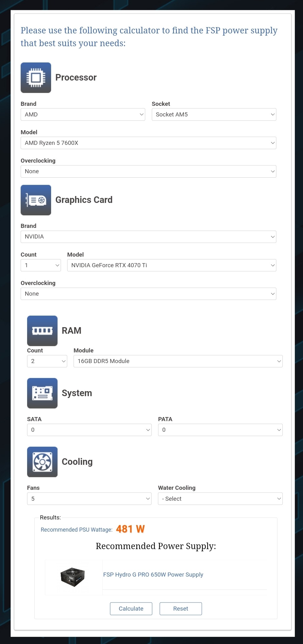Image resolution: width=303 pixels, height=644 pixels.
Task: Open the Fans count dropdown
Action: pyautogui.click(x=89, y=499)
